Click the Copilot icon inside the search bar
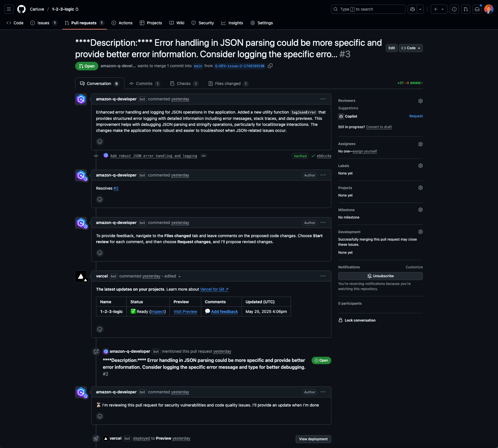This screenshot has height=448, width=498. click(412, 9)
